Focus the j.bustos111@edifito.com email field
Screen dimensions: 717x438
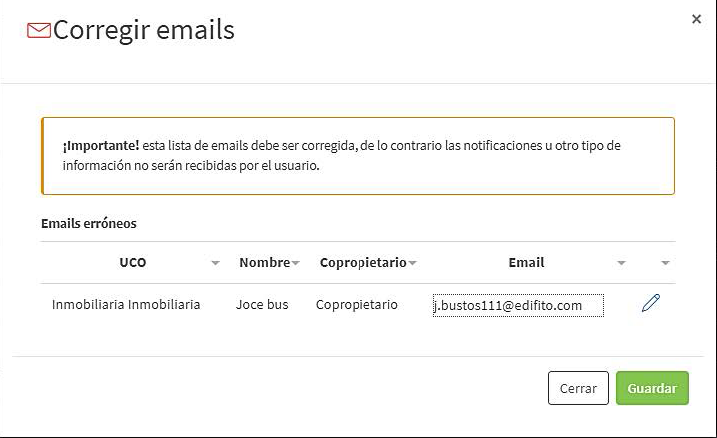[518, 305]
